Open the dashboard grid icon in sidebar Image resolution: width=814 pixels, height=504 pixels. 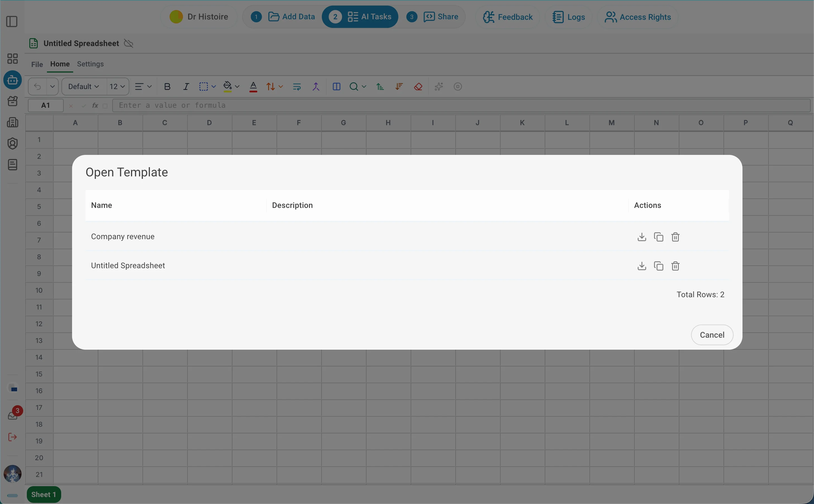coord(12,59)
